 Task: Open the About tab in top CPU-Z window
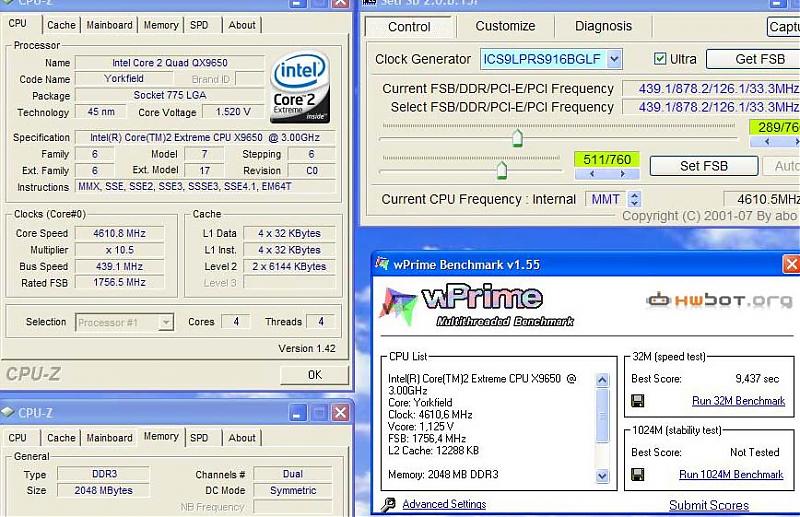click(242, 25)
